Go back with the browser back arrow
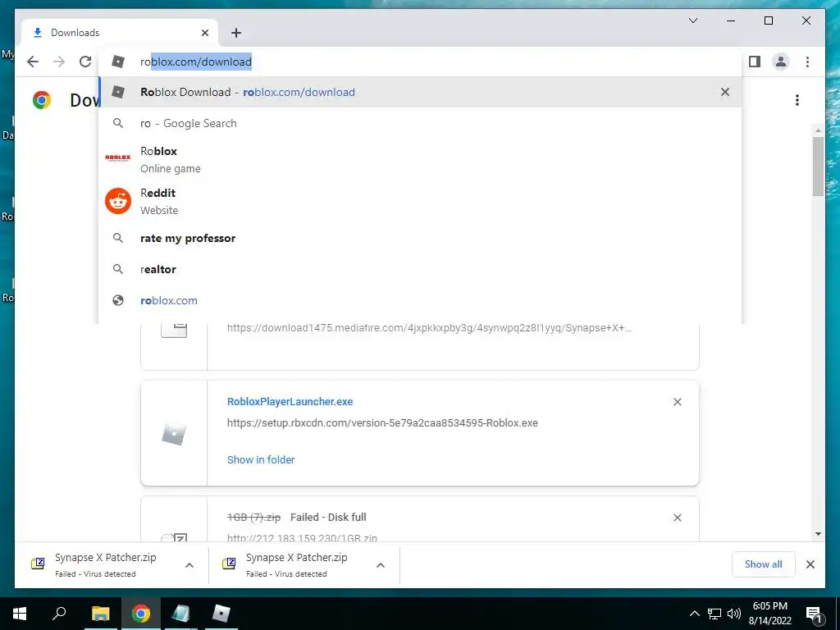This screenshot has width=840, height=630. click(x=33, y=62)
